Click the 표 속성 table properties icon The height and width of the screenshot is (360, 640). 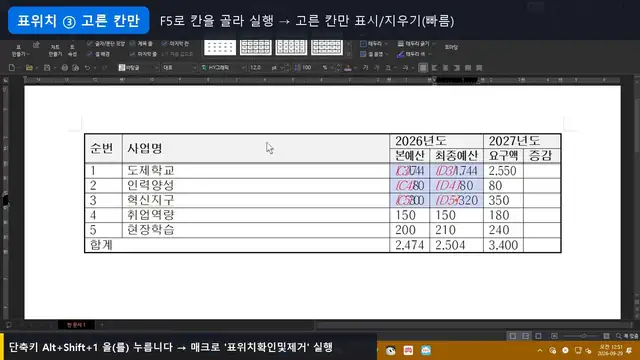coord(72,50)
